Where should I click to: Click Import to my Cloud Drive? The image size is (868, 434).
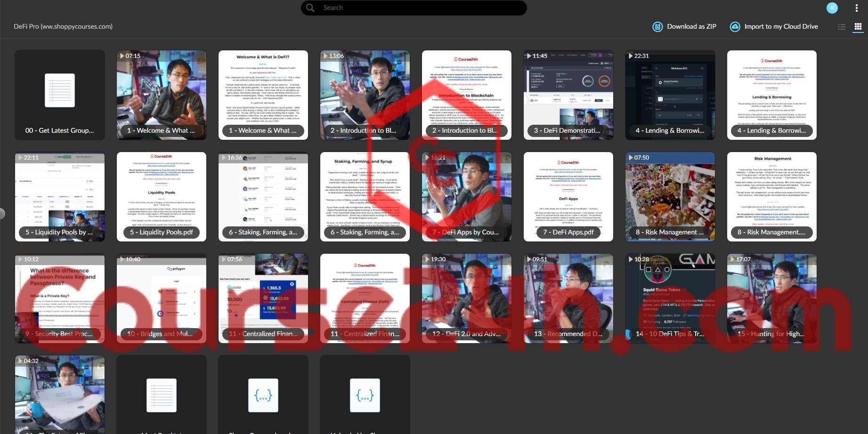(x=774, y=27)
